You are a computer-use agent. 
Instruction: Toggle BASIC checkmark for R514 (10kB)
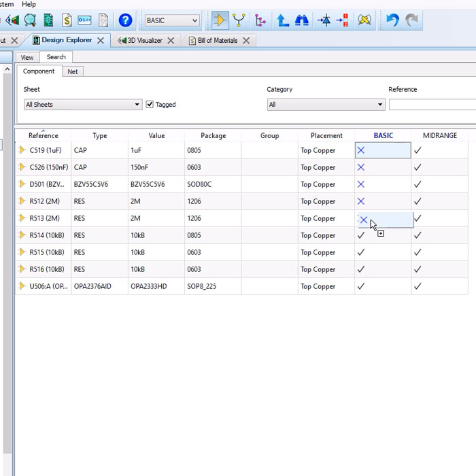click(x=360, y=235)
